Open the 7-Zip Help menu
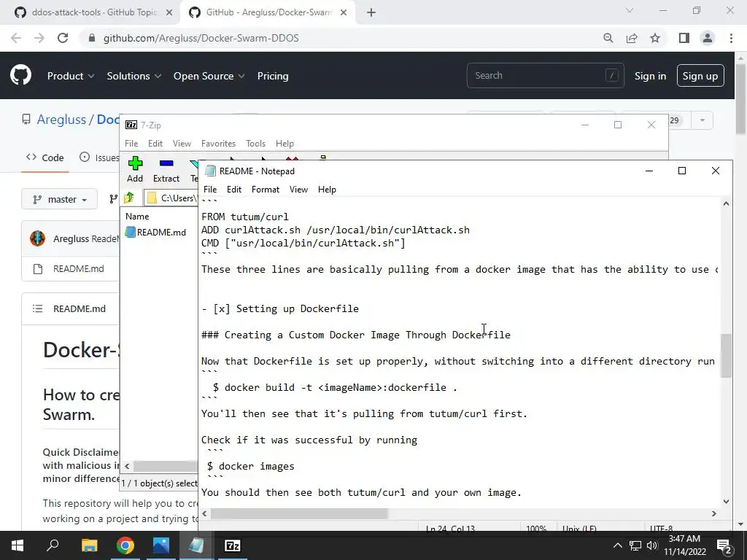Viewport: 747px width, 560px height. [x=285, y=144]
